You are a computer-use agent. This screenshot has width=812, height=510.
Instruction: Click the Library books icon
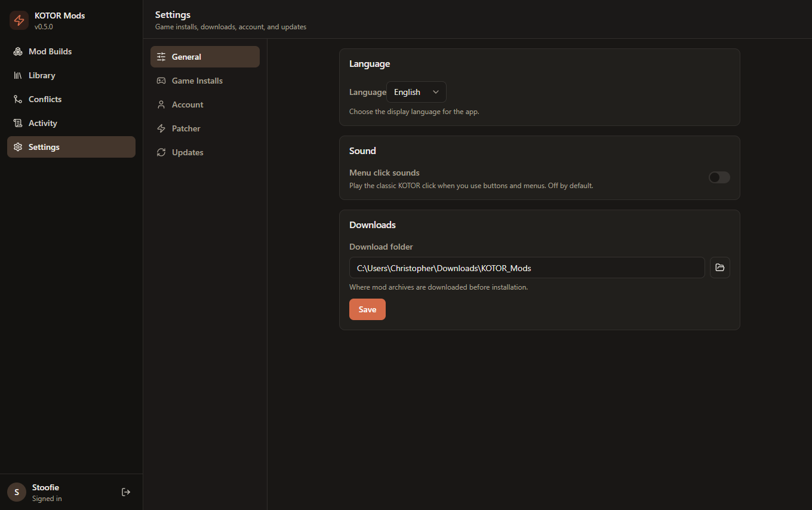(x=18, y=75)
